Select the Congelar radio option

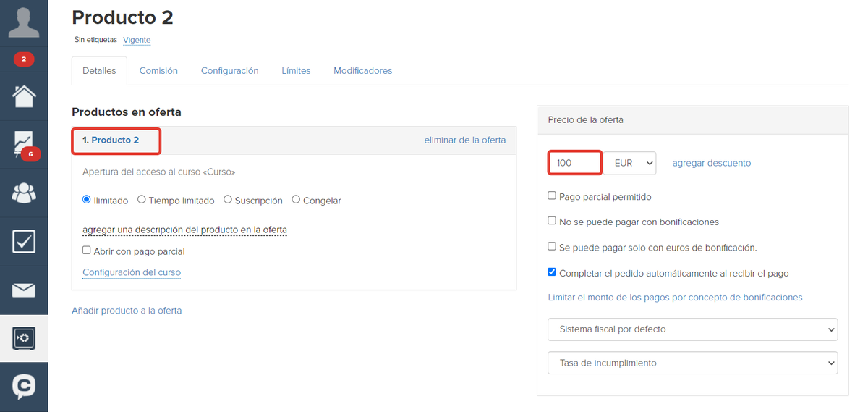(296, 200)
